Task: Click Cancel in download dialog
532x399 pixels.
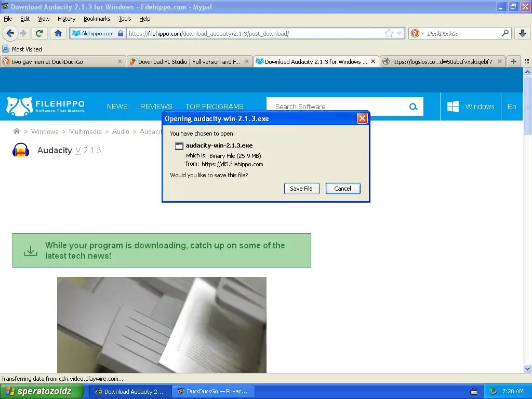Action: point(343,189)
